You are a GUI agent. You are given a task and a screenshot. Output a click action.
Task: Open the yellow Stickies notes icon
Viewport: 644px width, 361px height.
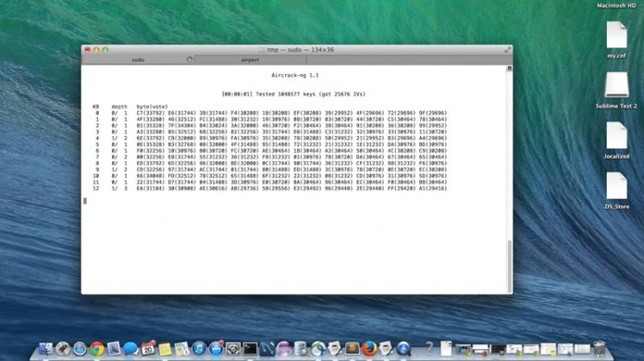pyautogui.click(x=165, y=349)
